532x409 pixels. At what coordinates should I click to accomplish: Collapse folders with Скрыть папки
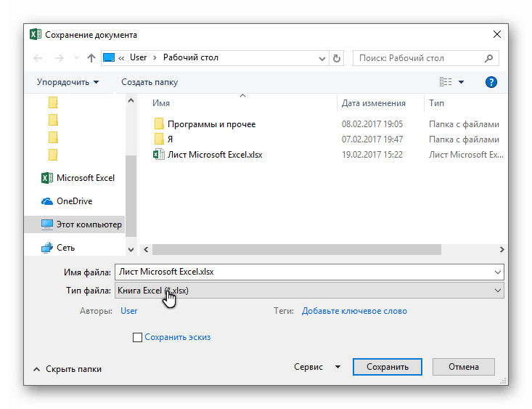(67, 369)
